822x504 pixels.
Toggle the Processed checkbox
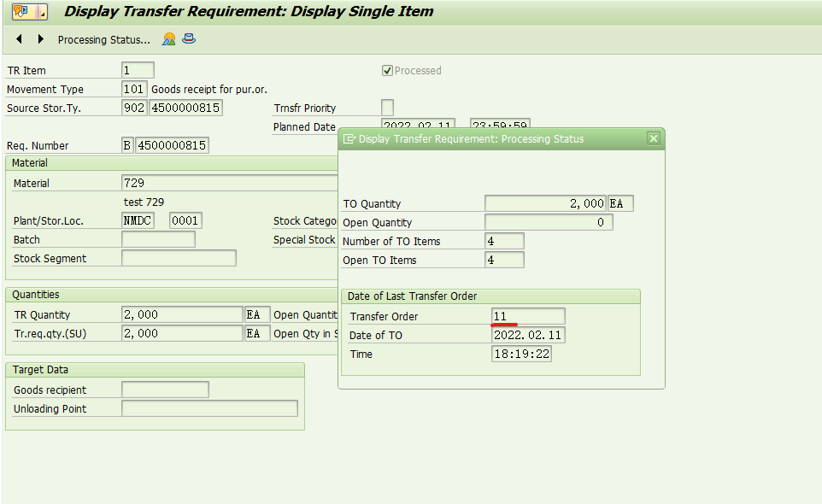(x=386, y=70)
